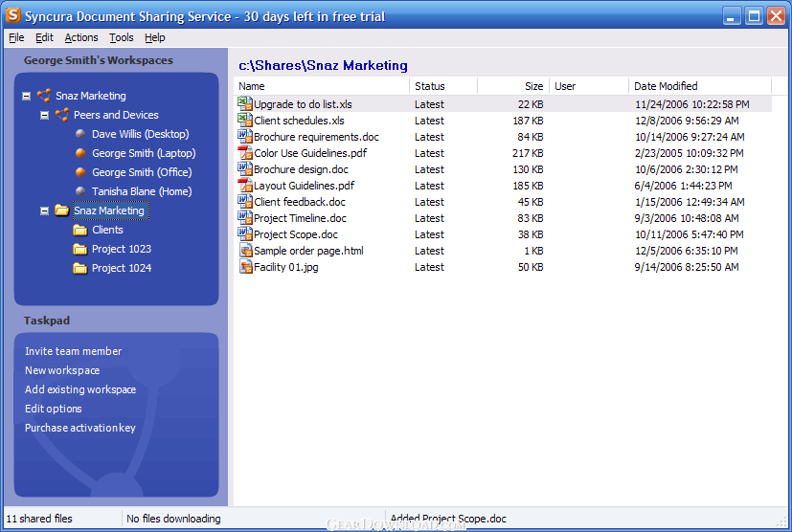Click the orange status dot for George Smith (Laptop)
The height and width of the screenshot is (532, 792).
tap(80, 153)
